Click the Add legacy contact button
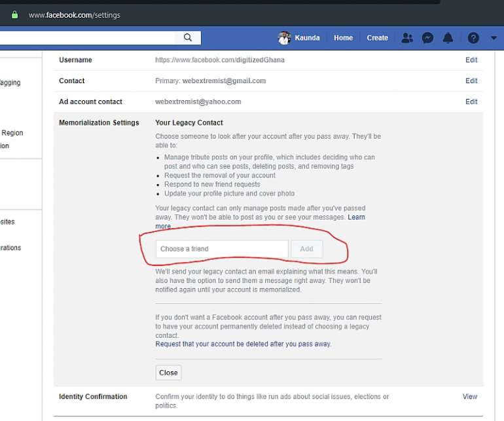 point(306,249)
